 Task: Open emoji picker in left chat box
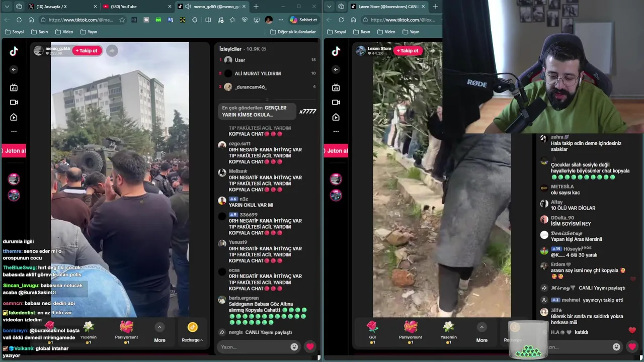(x=294, y=346)
